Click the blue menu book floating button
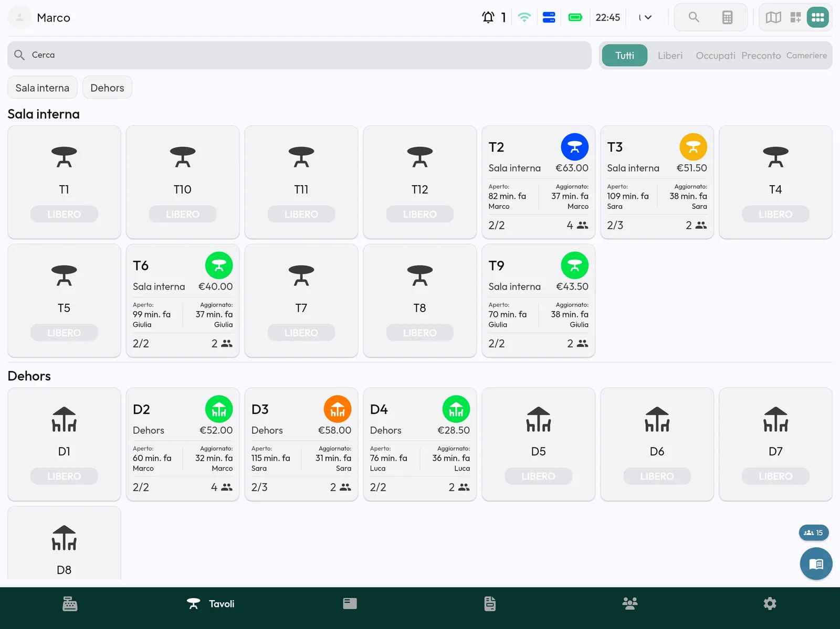 (x=816, y=564)
